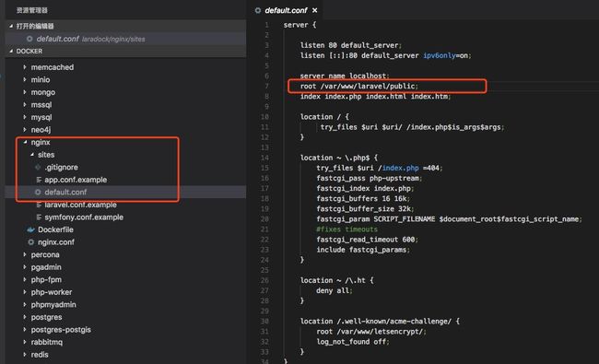The height and width of the screenshot is (364, 599).
Task: Expand the redis folder arrow
Action: click(x=25, y=355)
